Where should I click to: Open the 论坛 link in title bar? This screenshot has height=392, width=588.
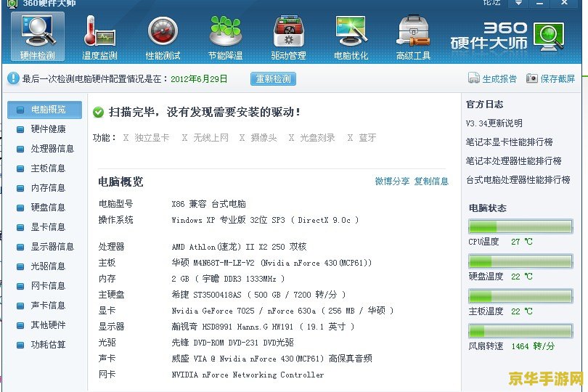[491, 3]
